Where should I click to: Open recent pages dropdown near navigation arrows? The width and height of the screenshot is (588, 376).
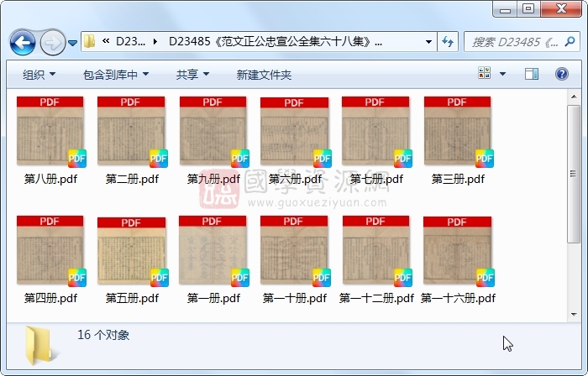click(x=73, y=43)
